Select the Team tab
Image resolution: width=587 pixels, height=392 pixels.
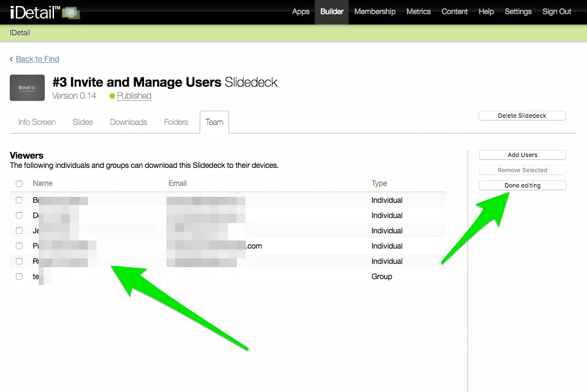point(214,122)
